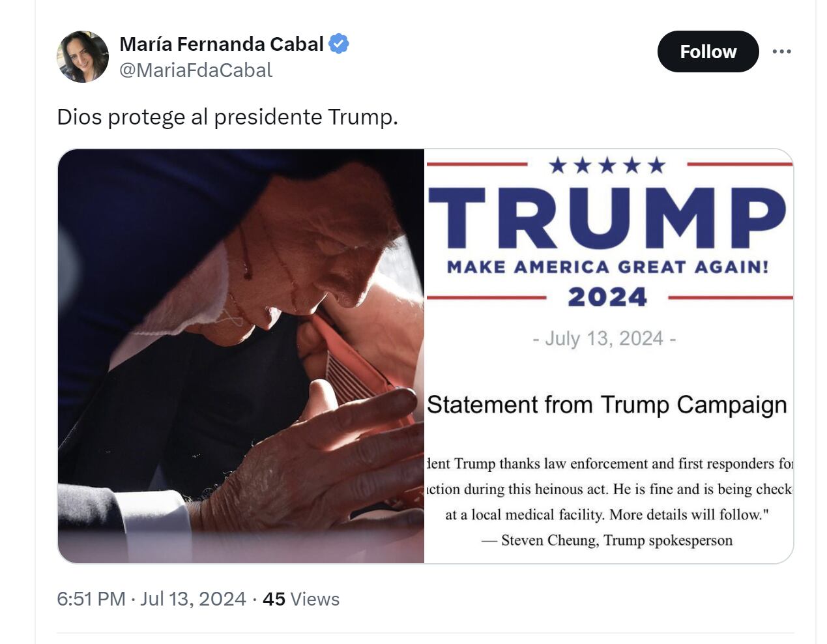
Task: Open the Trump Campaign statement image
Action: [x=609, y=356]
